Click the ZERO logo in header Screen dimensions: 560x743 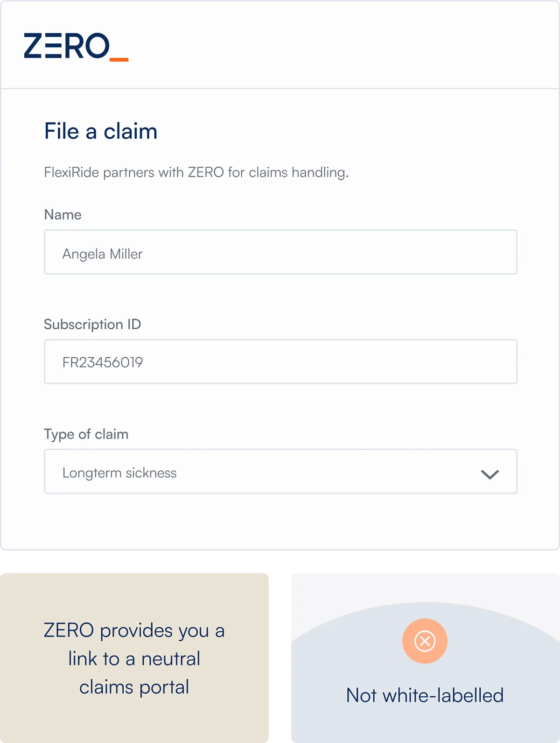(x=76, y=46)
